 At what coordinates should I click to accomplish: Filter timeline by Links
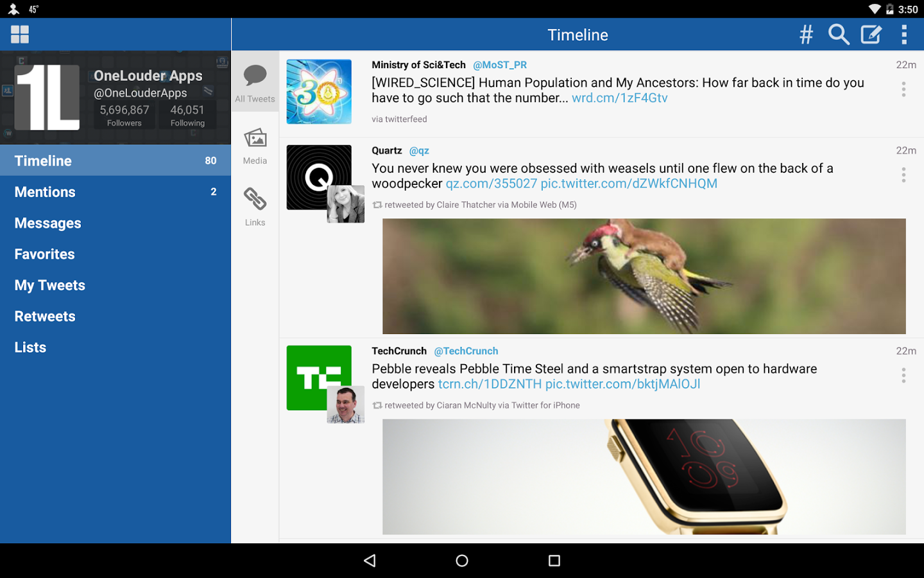pos(255,207)
